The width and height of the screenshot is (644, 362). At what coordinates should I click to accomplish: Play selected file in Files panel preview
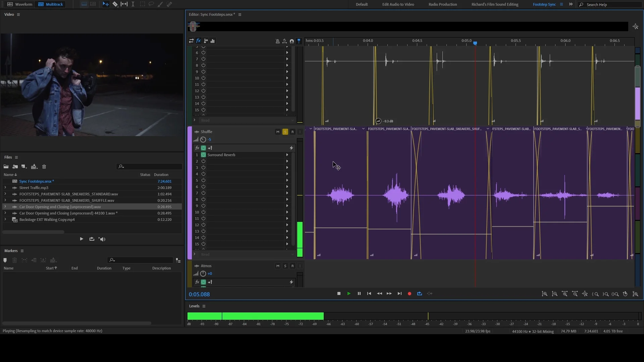(x=82, y=239)
